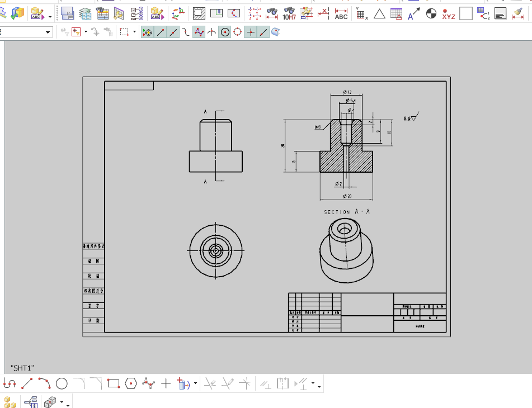Expand the dropdown arrow beside the ABC cube tool
This screenshot has height=408, width=532.
pos(50,16)
